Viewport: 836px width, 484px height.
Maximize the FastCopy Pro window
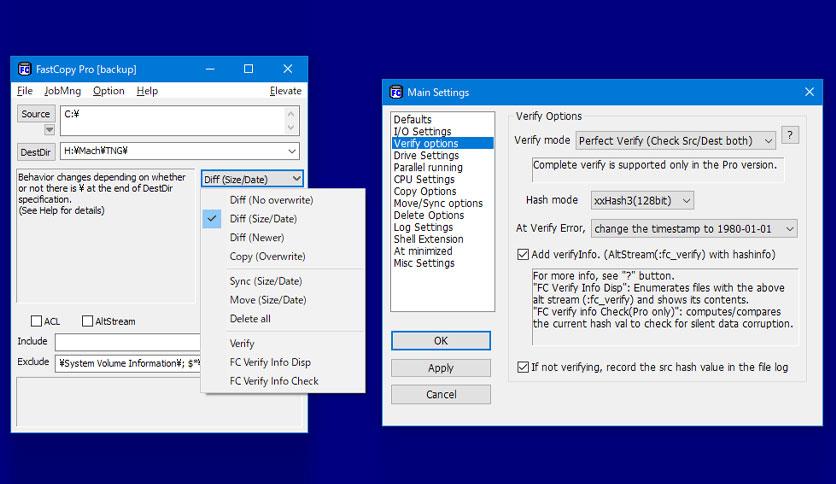(x=248, y=69)
